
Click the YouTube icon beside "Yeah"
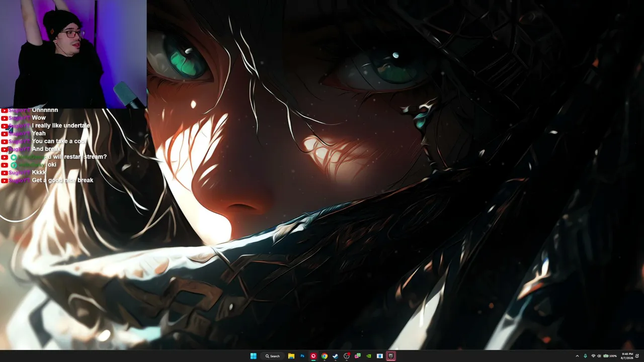coord(4,134)
